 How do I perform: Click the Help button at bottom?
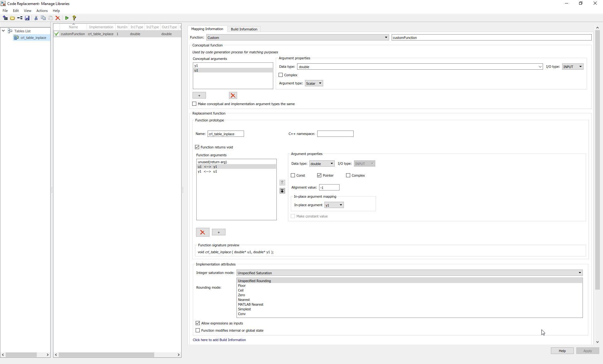(x=562, y=351)
